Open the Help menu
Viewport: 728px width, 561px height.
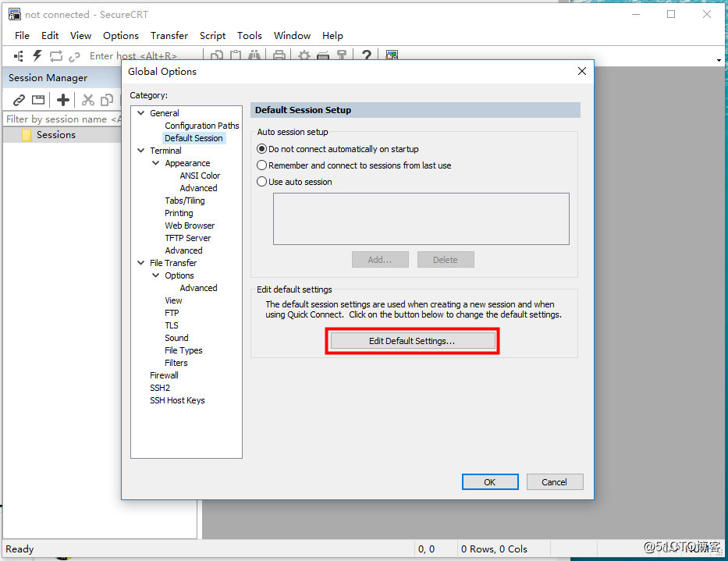click(x=332, y=36)
